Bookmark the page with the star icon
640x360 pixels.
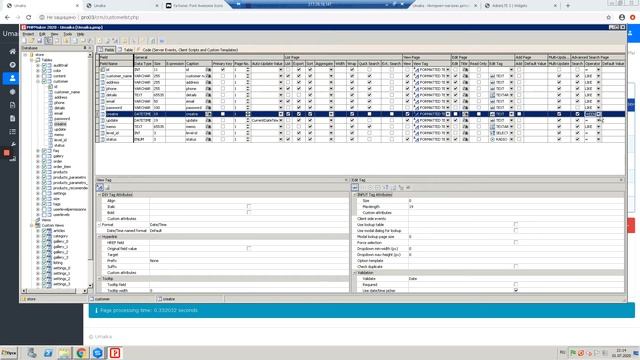coord(609,17)
